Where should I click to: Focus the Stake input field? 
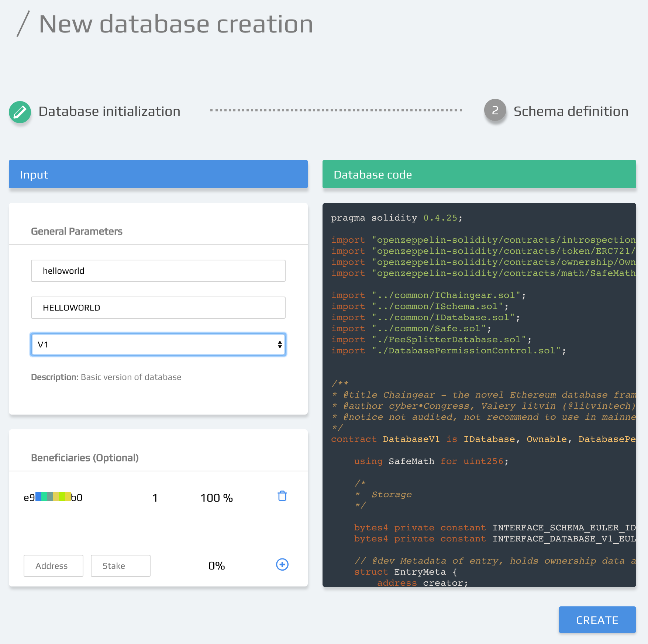[121, 566]
